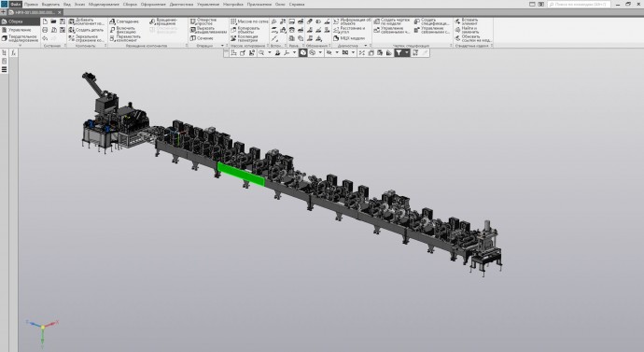644x352 pixels.
Task: Click the Расстояние и угол measurement tool
Action: point(349,30)
